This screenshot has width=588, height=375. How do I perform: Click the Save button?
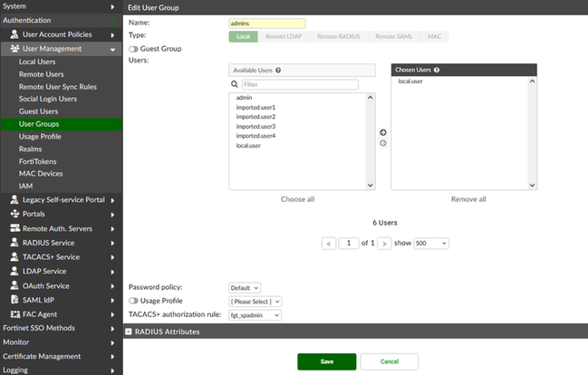[x=327, y=361]
